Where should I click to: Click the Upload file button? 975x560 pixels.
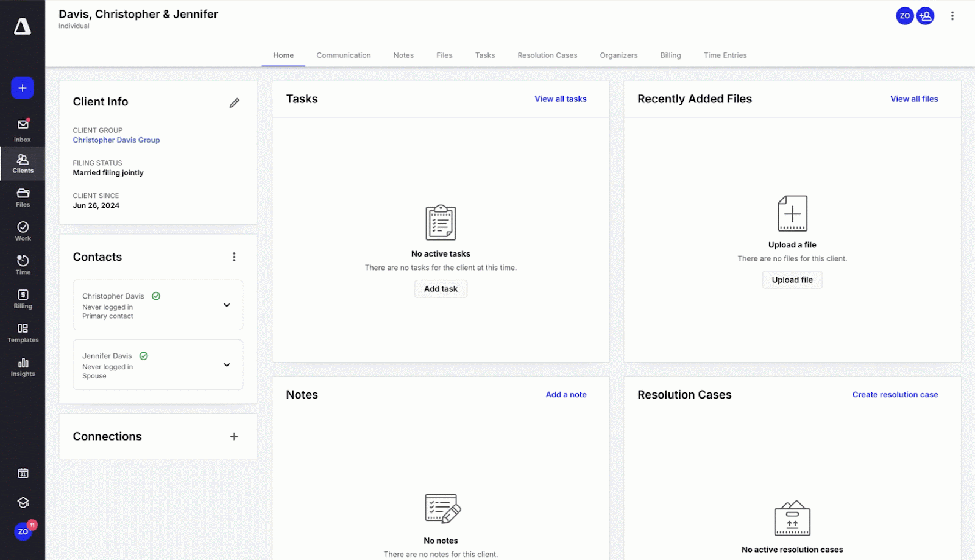click(792, 280)
